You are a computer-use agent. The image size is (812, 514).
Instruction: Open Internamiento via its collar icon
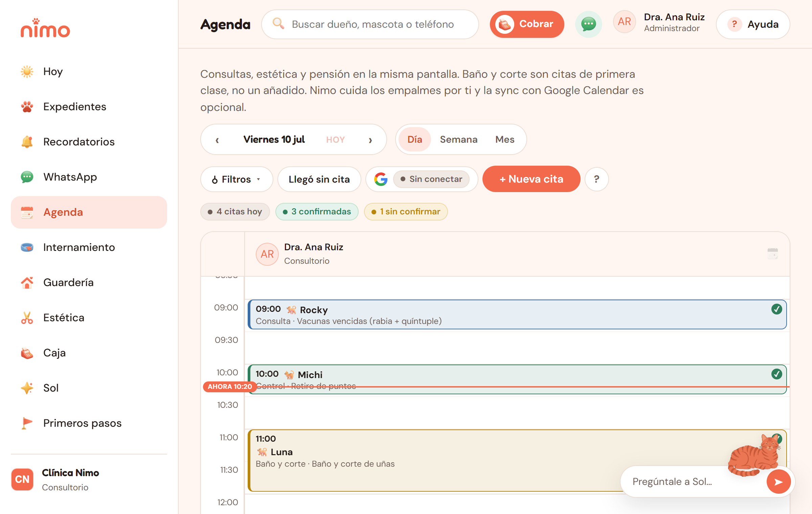tap(27, 248)
